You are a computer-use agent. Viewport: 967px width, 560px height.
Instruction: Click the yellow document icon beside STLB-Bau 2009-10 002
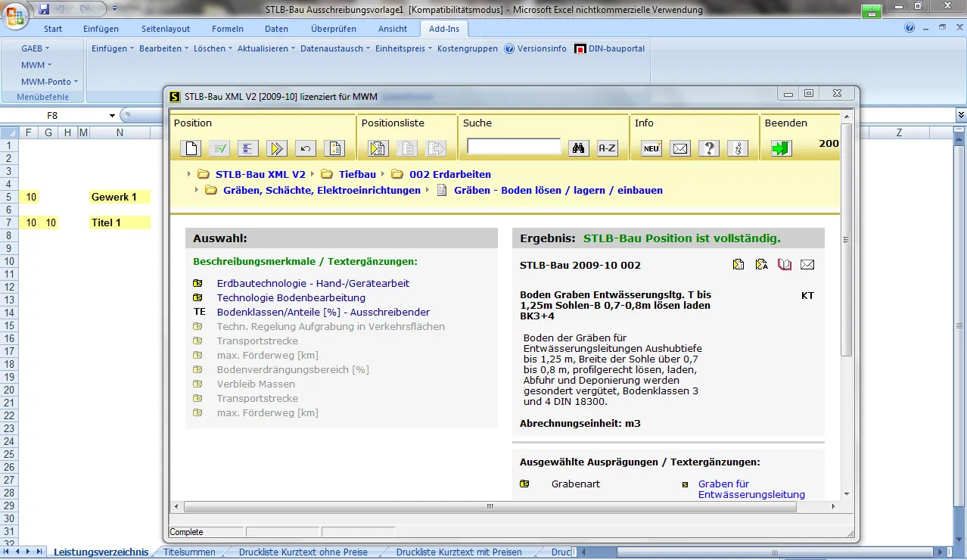[738, 265]
